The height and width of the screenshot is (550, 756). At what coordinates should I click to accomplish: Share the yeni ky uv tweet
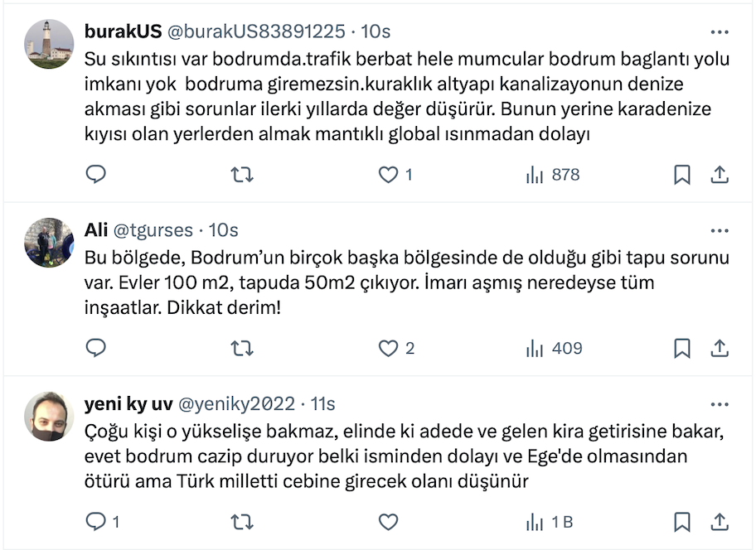[720, 523]
